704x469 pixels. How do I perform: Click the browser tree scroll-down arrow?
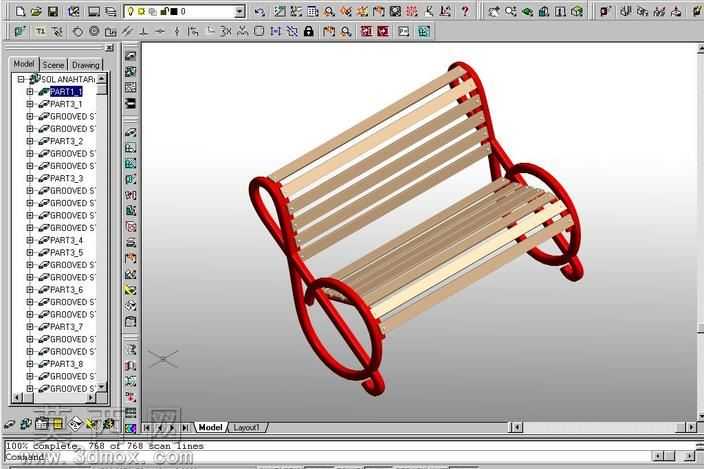pos(102,386)
